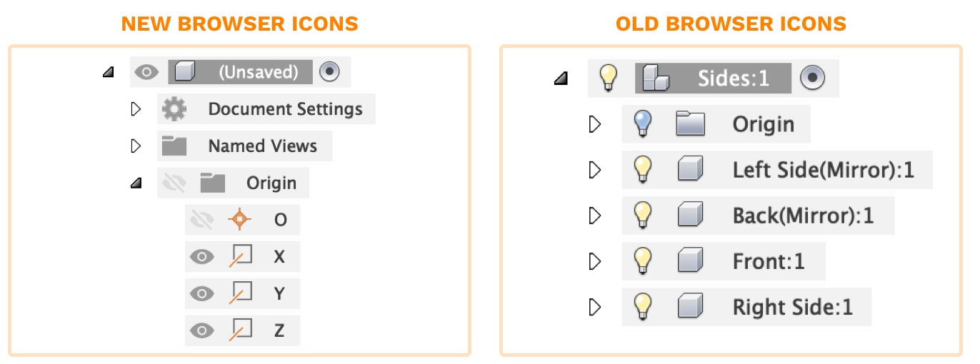The width and height of the screenshot is (980, 364).
Task: Select the Z plane label
Action: [279, 330]
